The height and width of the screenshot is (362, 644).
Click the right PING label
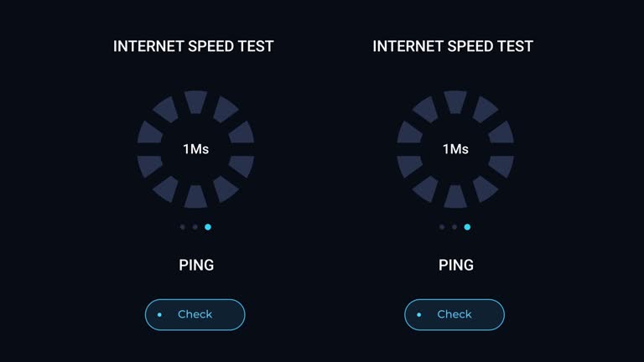pyautogui.click(x=456, y=265)
